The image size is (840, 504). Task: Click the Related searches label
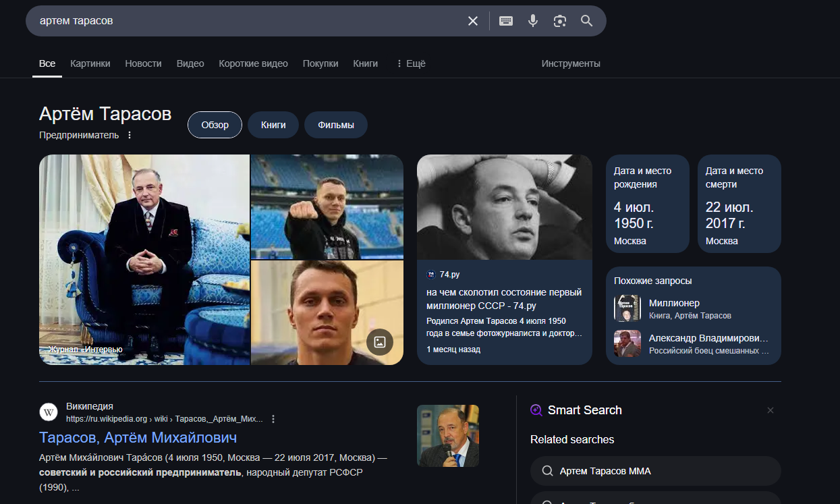pos(572,439)
